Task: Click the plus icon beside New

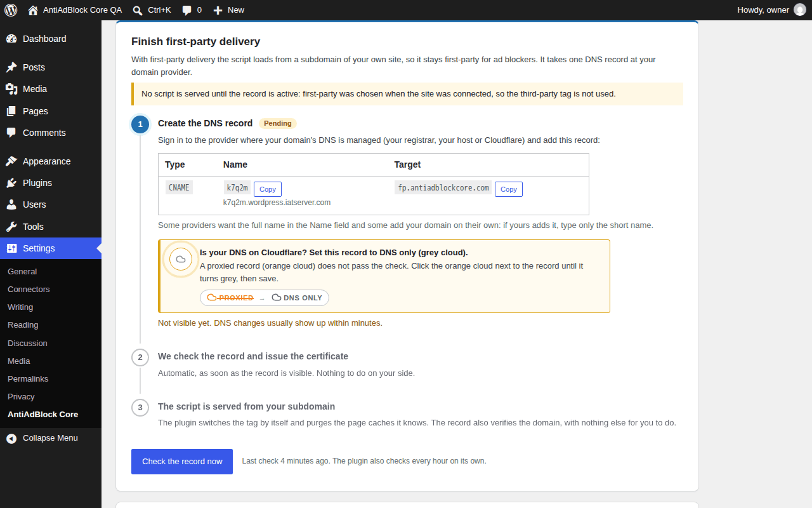Action: (x=218, y=10)
